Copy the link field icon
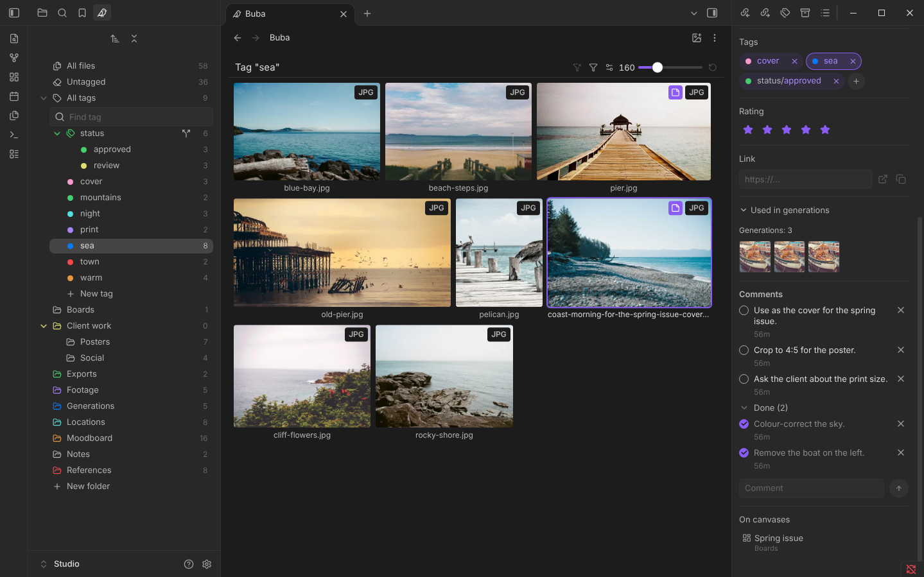The width and height of the screenshot is (924, 577). pyautogui.click(x=901, y=179)
